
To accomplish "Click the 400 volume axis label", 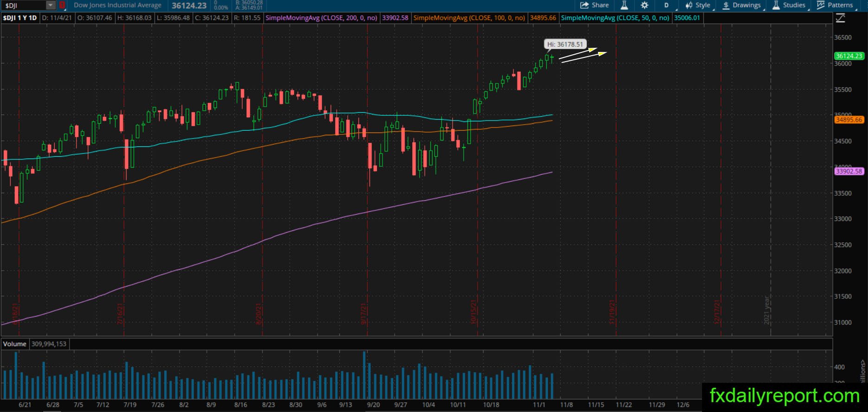I will pos(839,367).
